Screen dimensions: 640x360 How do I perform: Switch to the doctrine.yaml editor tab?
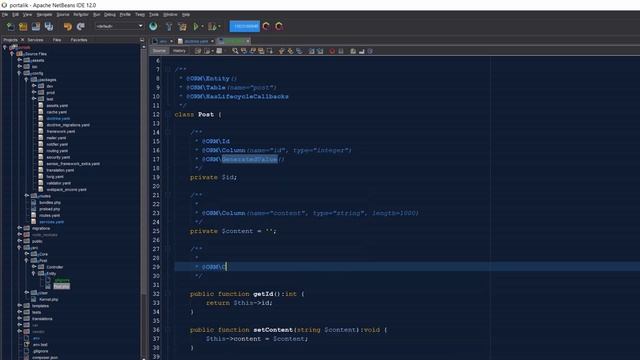[x=196, y=41]
